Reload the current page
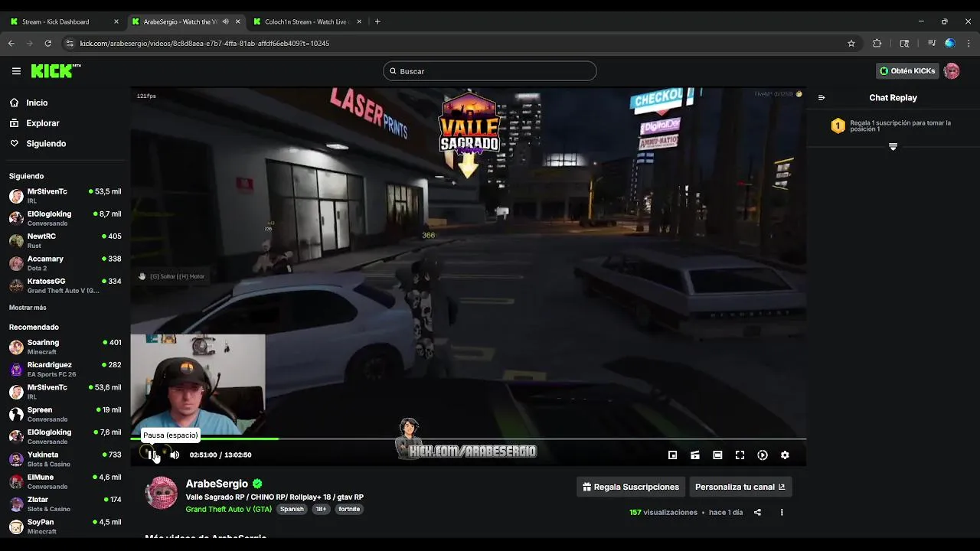980x551 pixels. [x=48, y=44]
